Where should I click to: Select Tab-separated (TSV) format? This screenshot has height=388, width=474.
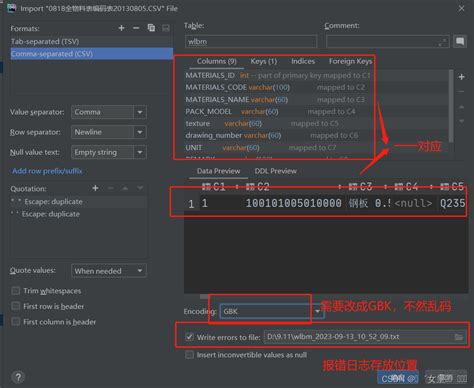(x=91, y=41)
